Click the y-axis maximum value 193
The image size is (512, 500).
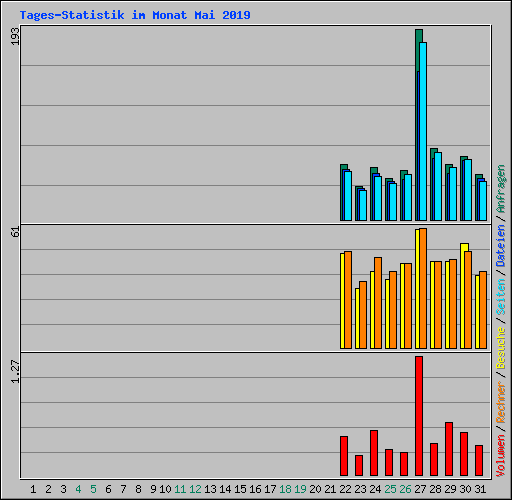click(15, 36)
